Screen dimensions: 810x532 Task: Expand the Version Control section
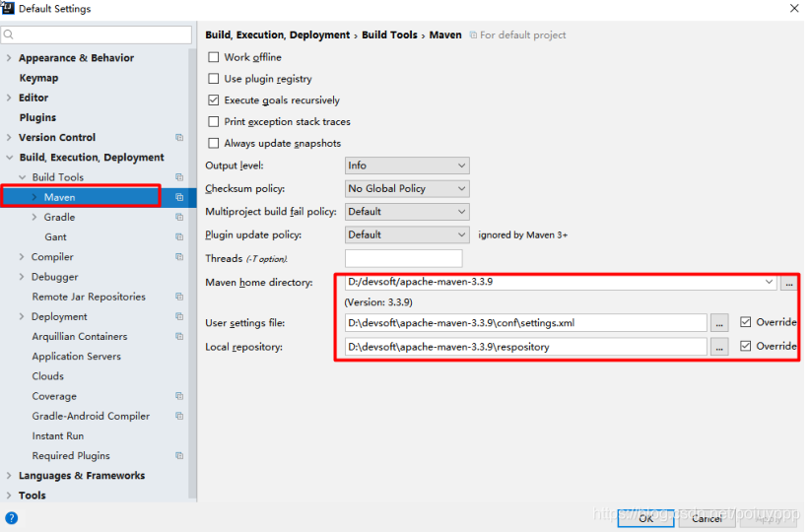click(9, 137)
